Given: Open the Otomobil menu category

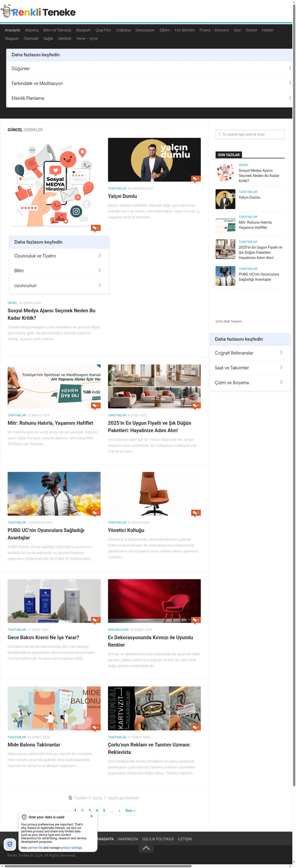Looking at the screenshot, I should tap(31, 39).
